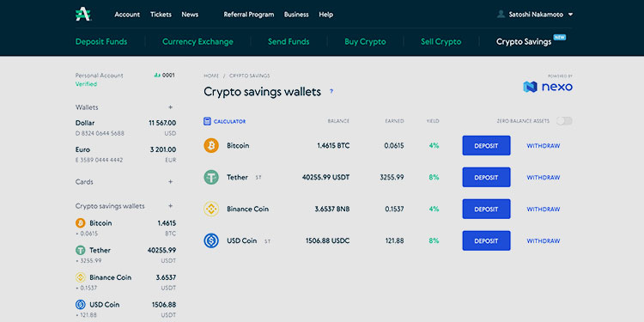
Task: Click the YIELD column header
Action: click(x=433, y=121)
